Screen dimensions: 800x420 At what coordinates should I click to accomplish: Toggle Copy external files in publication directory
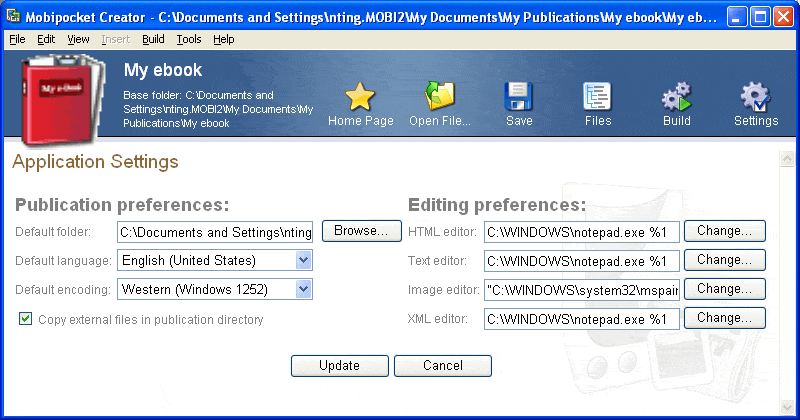[x=25, y=319]
